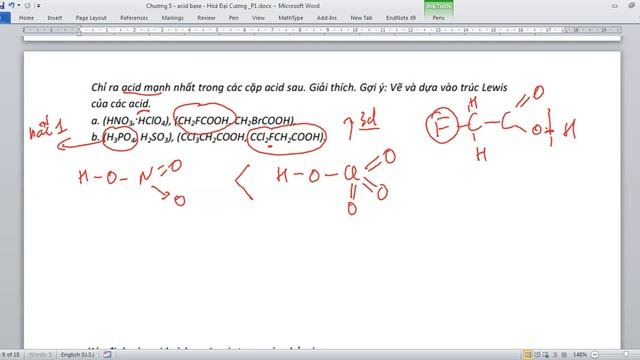640x360 pixels.
Task: Click 'HClO4' in line a
Action: (x=153, y=121)
